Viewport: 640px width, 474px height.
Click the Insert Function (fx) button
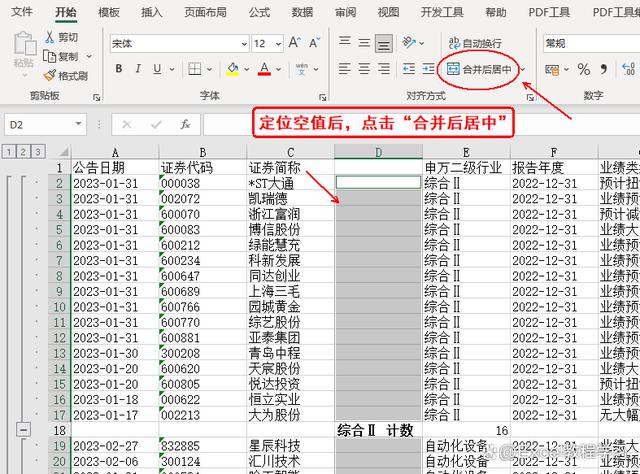[185, 124]
